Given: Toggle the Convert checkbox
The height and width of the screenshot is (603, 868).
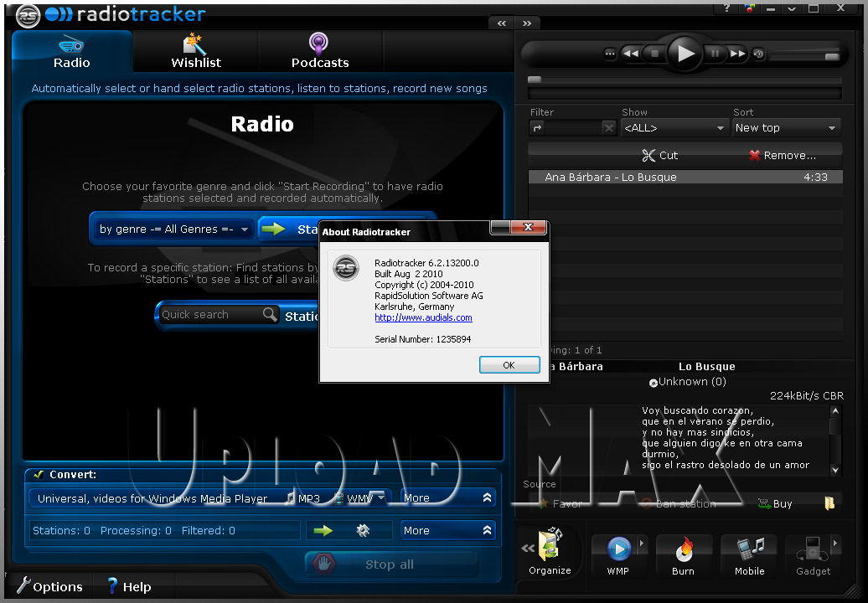Looking at the screenshot, I should (39, 475).
